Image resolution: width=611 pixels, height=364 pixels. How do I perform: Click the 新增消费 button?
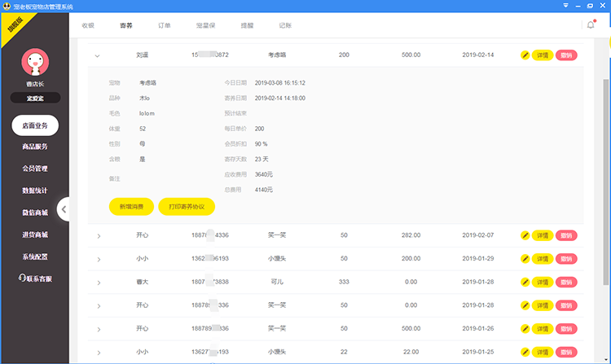click(130, 206)
